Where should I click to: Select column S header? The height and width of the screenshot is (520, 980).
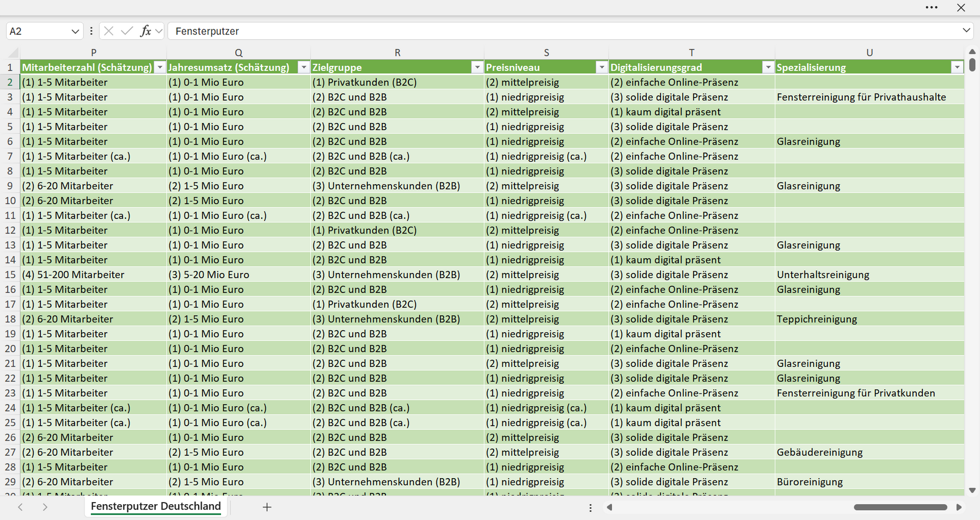(546, 53)
